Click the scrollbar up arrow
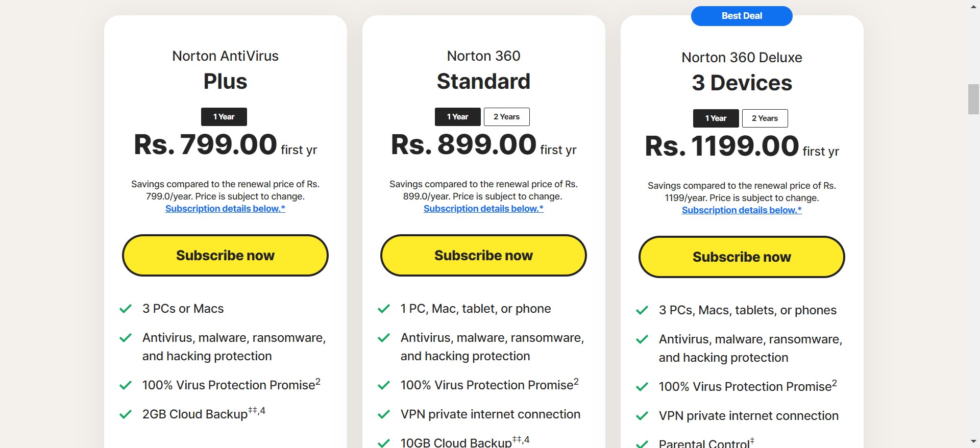Viewport: 980px width, 448px height. [973, 7]
